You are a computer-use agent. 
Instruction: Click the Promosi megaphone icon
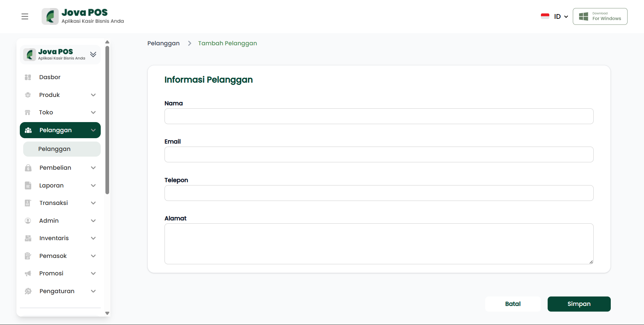click(x=28, y=273)
